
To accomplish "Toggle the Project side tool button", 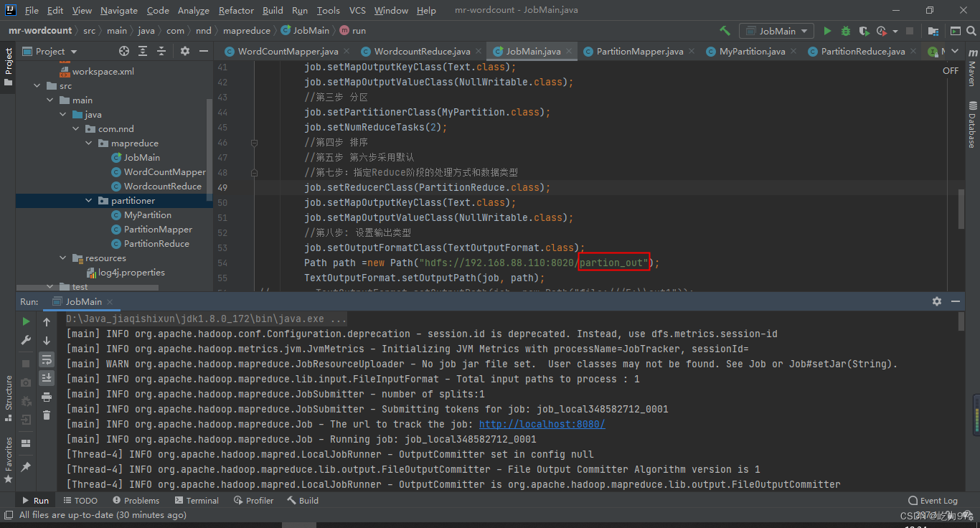I will 8,67.
